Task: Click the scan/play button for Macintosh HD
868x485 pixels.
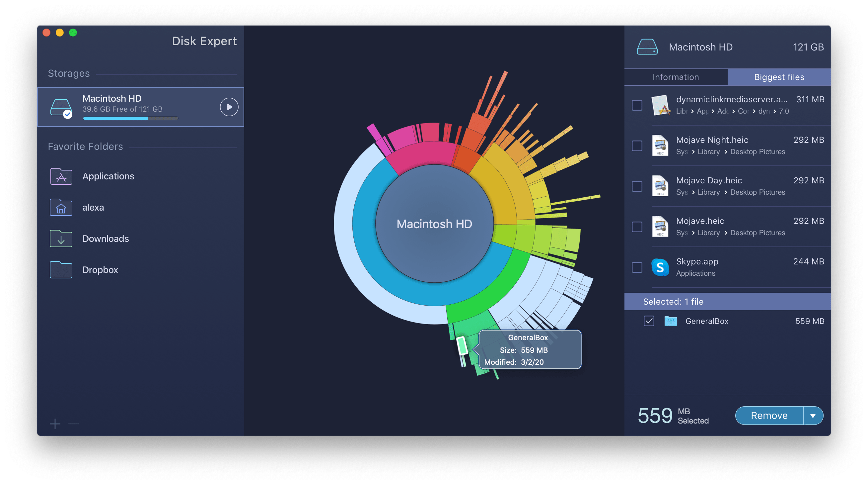Action: coord(229,107)
